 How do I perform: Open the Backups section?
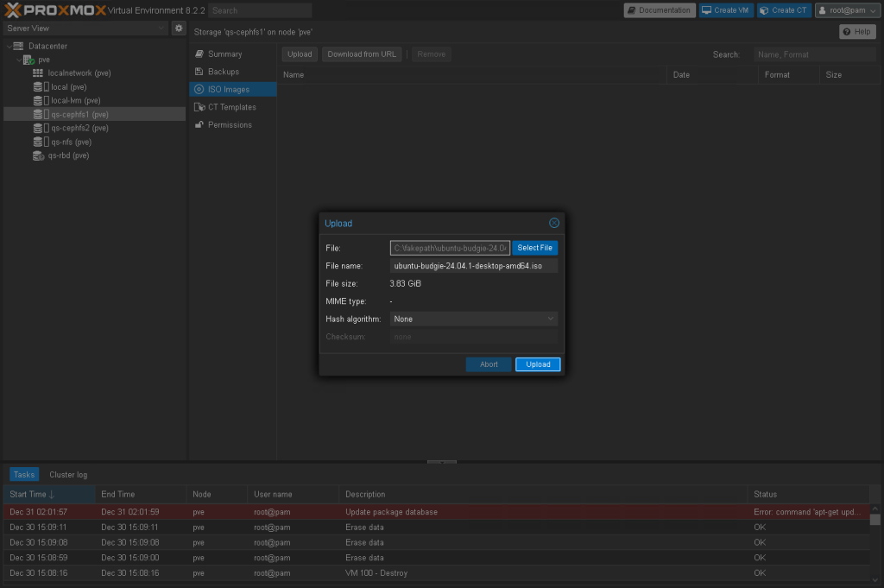click(223, 72)
